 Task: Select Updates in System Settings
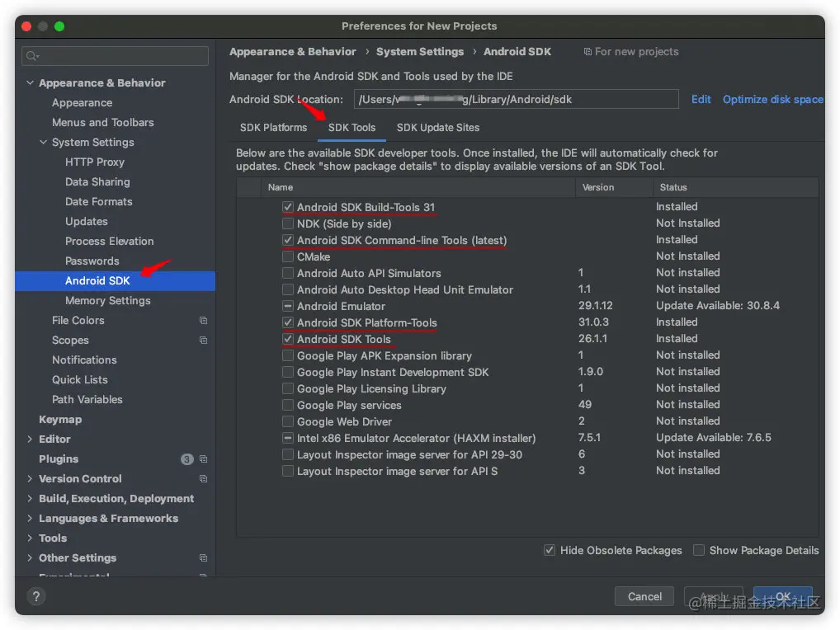(87, 222)
